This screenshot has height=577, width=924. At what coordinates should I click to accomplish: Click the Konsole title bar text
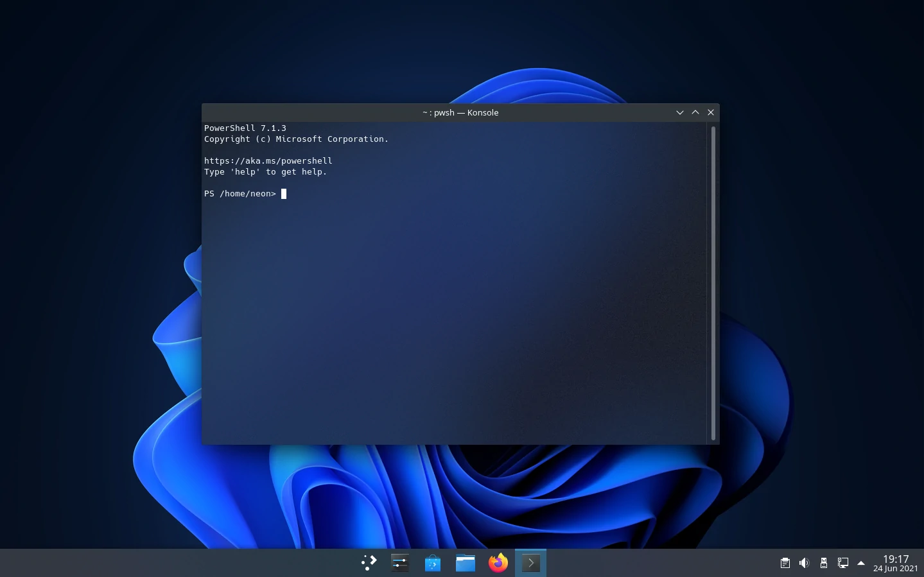460,112
